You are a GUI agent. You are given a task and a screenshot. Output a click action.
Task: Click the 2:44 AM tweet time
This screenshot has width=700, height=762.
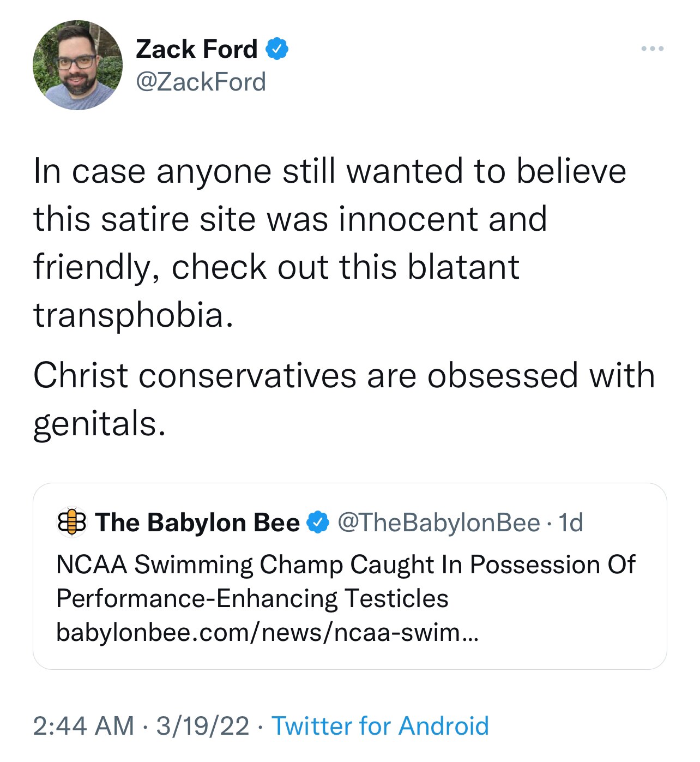83,726
